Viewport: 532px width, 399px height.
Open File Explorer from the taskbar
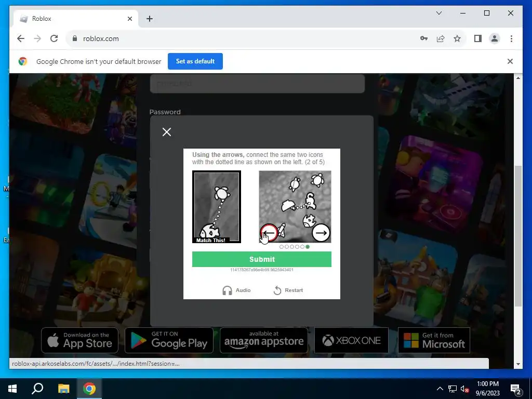tap(63, 389)
